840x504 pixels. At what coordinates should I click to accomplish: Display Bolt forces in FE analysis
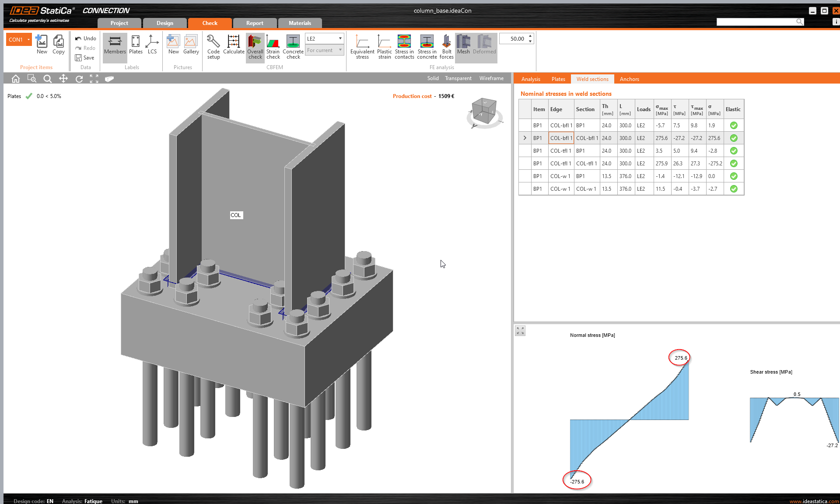point(446,42)
